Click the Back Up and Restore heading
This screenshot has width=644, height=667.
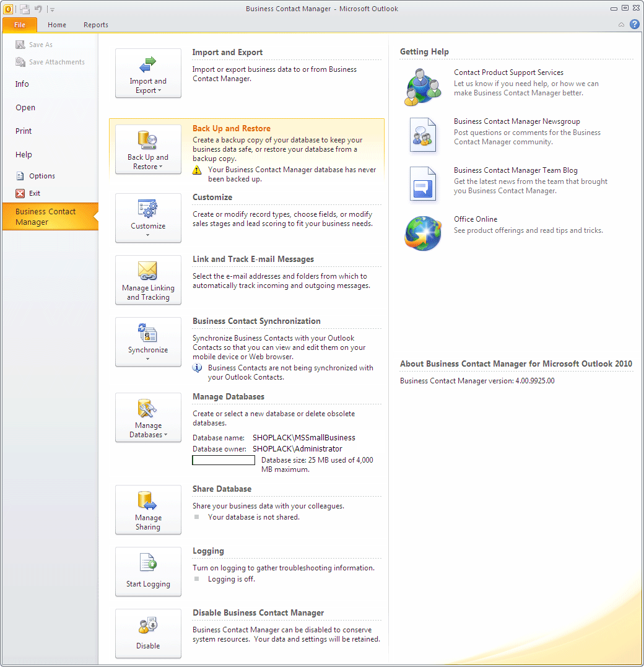(232, 128)
